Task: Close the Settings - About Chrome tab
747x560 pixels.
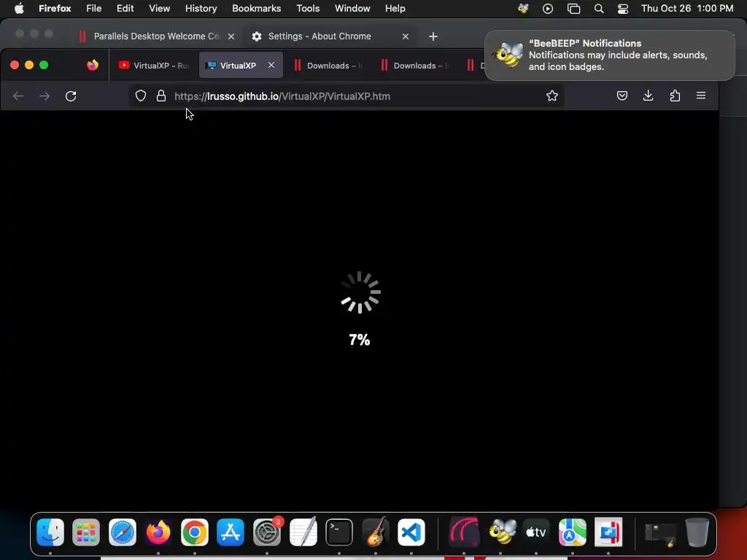Action: [x=406, y=36]
